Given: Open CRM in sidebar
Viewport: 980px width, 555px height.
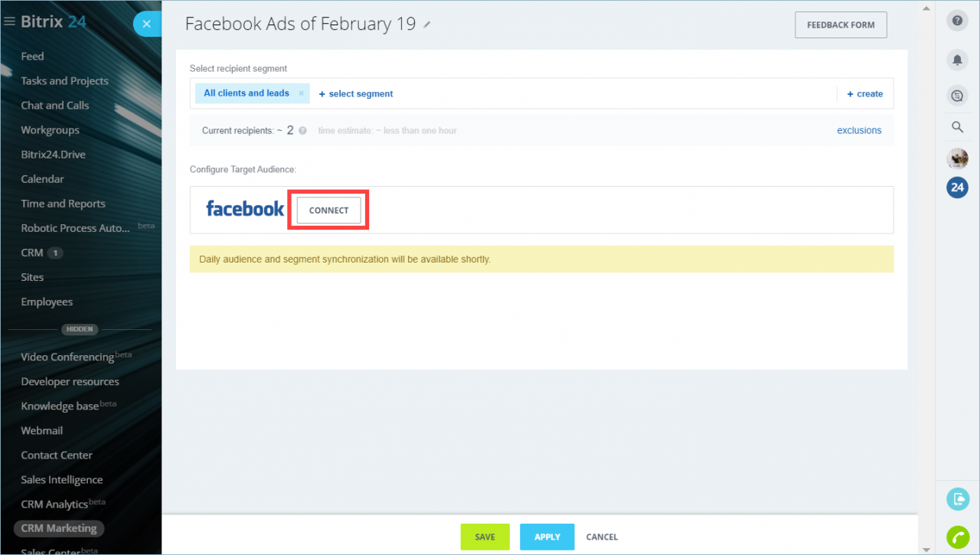Looking at the screenshot, I should click(32, 253).
